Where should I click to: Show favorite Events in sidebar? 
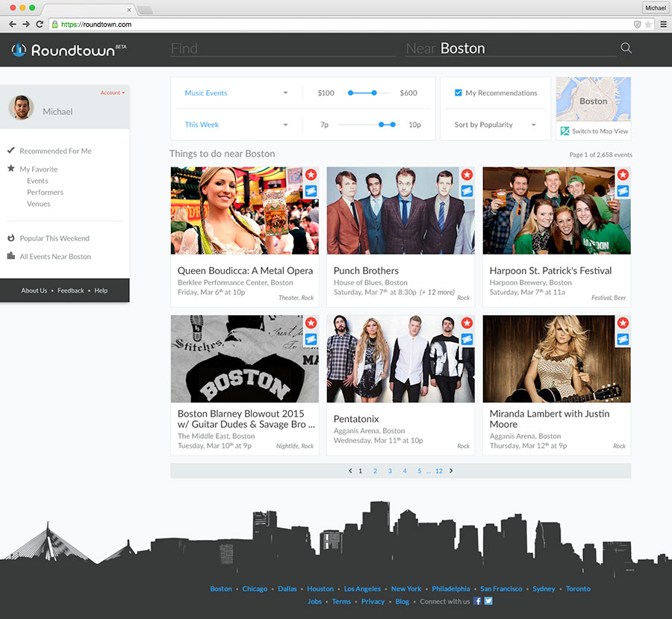click(37, 181)
